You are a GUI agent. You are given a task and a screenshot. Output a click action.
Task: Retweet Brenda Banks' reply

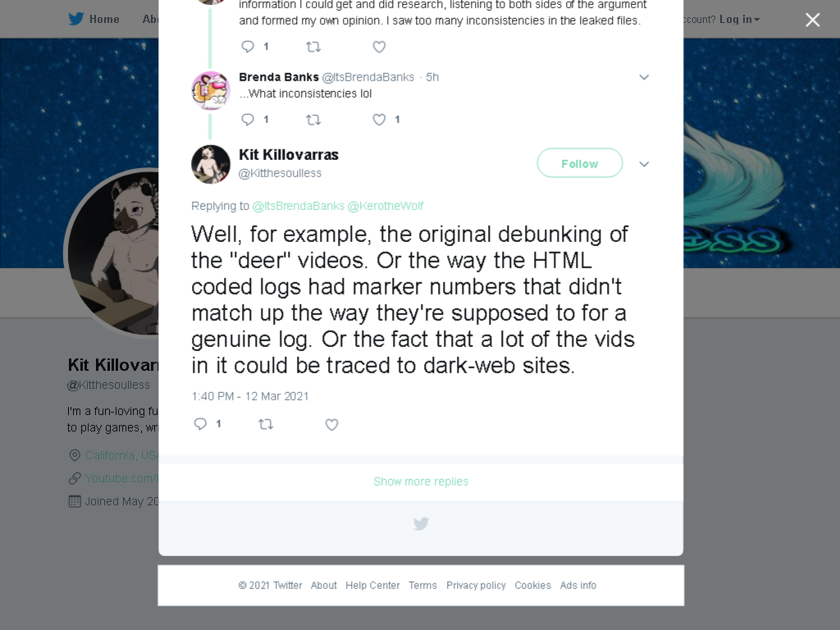tap(313, 120)
